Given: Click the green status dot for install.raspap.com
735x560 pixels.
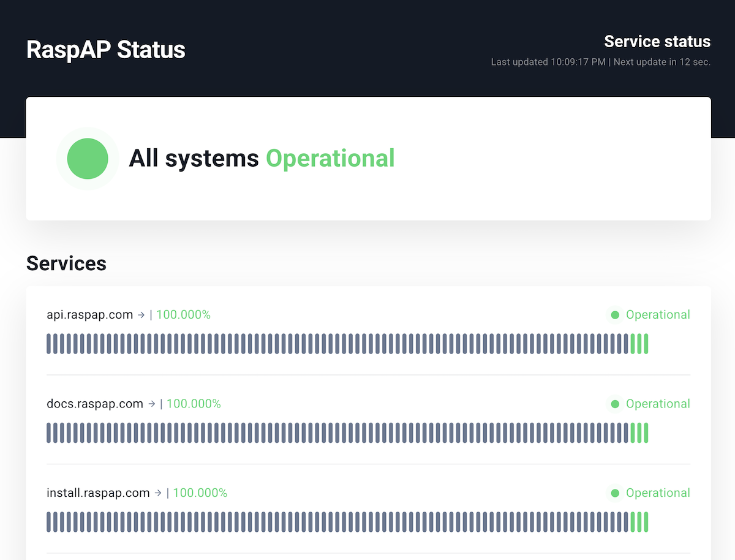Looking at the screenshot, I should click(x=615, y=493).
